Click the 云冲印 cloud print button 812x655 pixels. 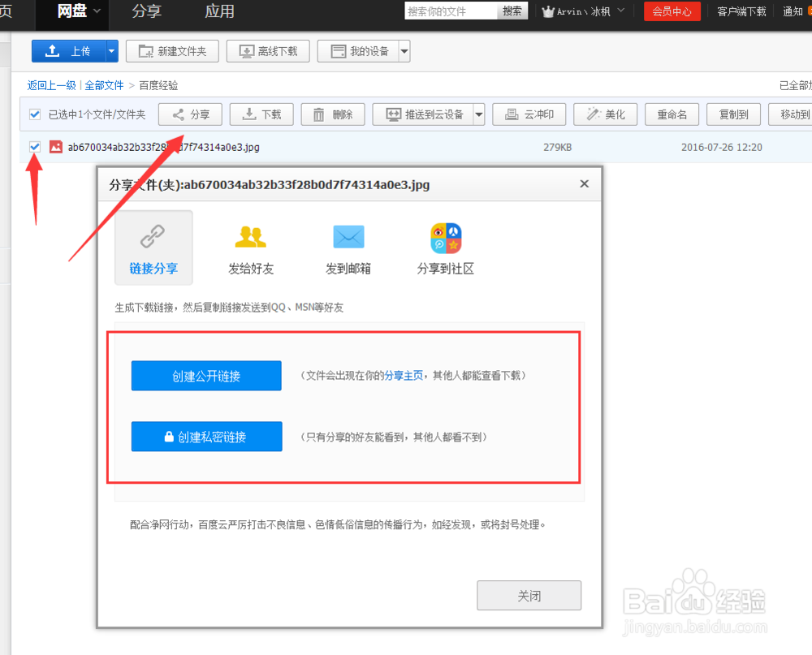point(529,114)
